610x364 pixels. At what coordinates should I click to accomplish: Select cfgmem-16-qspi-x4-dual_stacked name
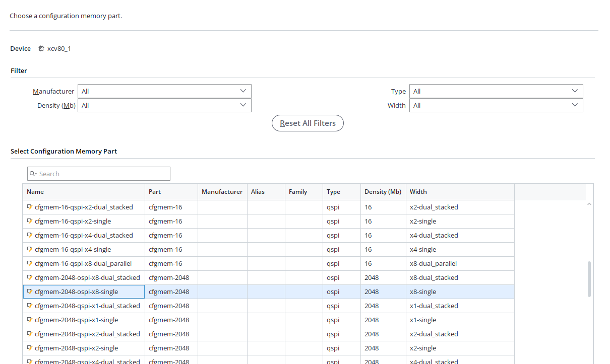(x=84, y=235)
